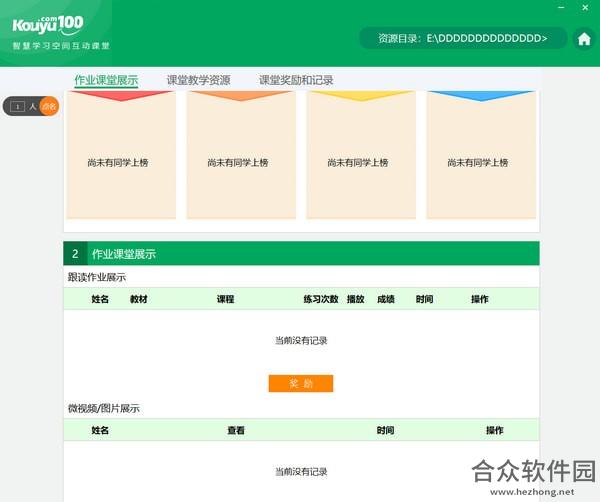Open the 资源目录 path selector
Screen dimensions: 600x502
pos(463,38)
